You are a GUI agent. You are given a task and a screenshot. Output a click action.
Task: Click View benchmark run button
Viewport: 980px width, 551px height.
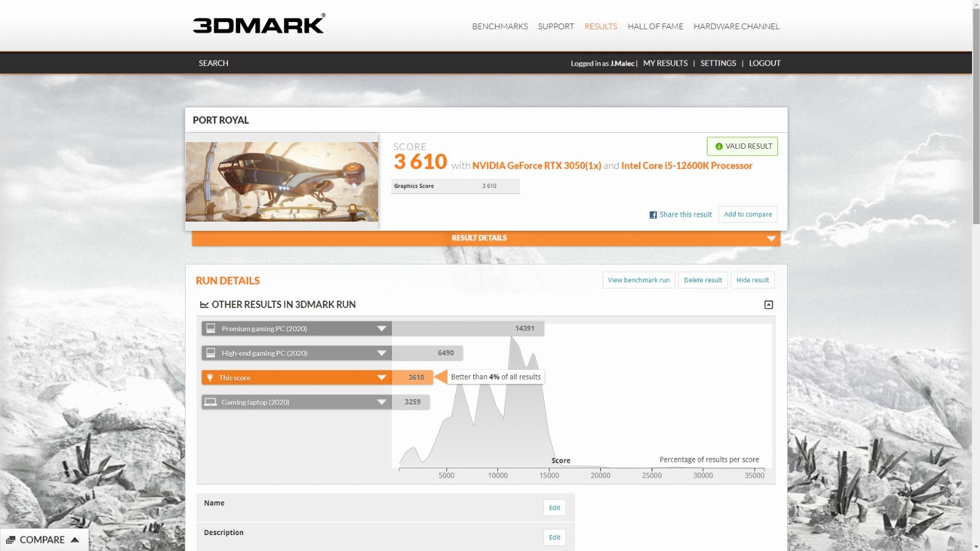639,280
